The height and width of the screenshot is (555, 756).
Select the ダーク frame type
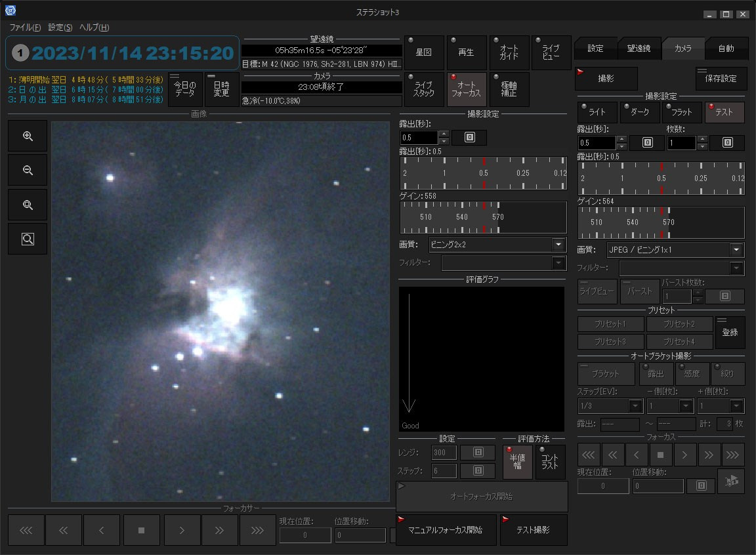pos(639,112)
